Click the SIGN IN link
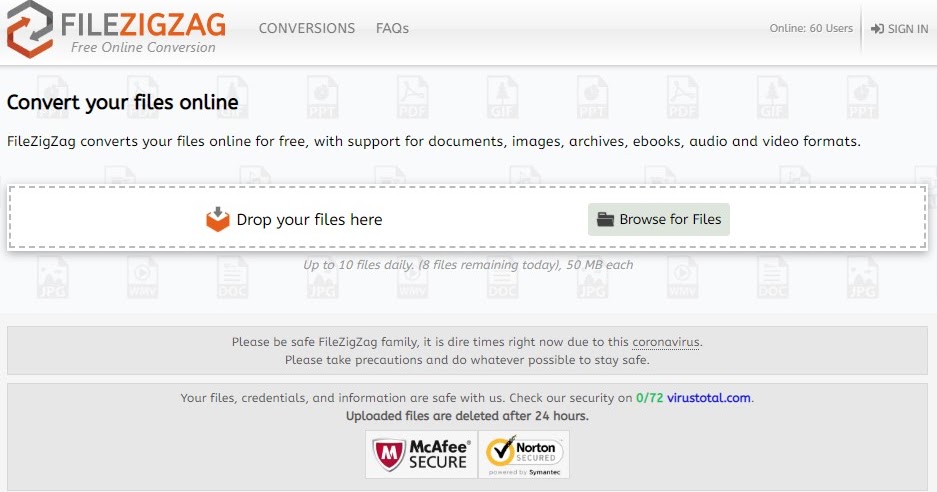Viewport: 937px width, 492px height. pos(899,29)
